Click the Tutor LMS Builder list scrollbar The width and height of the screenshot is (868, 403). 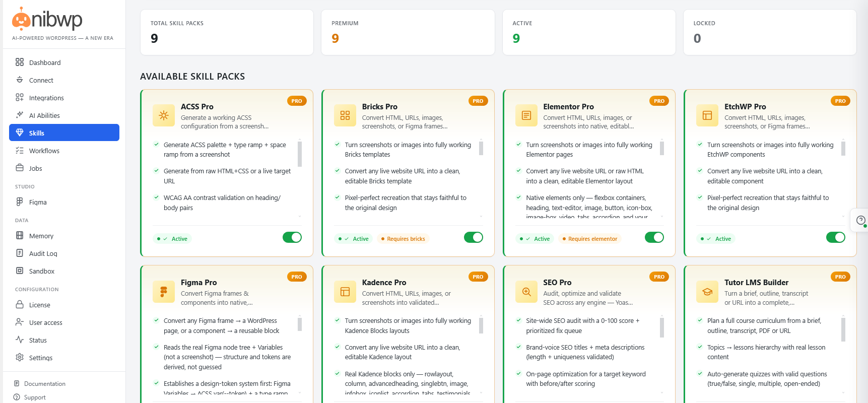pos(843,329)
